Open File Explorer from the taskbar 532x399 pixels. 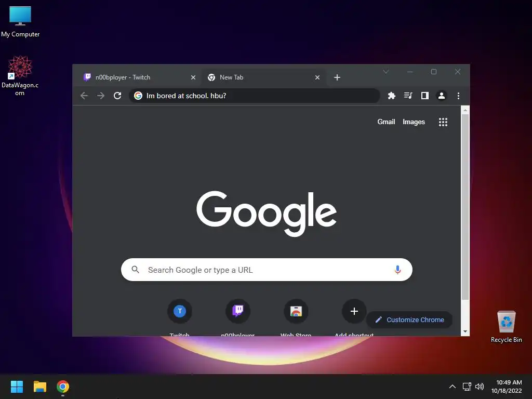pyautogui.click(x=39, y=387)
